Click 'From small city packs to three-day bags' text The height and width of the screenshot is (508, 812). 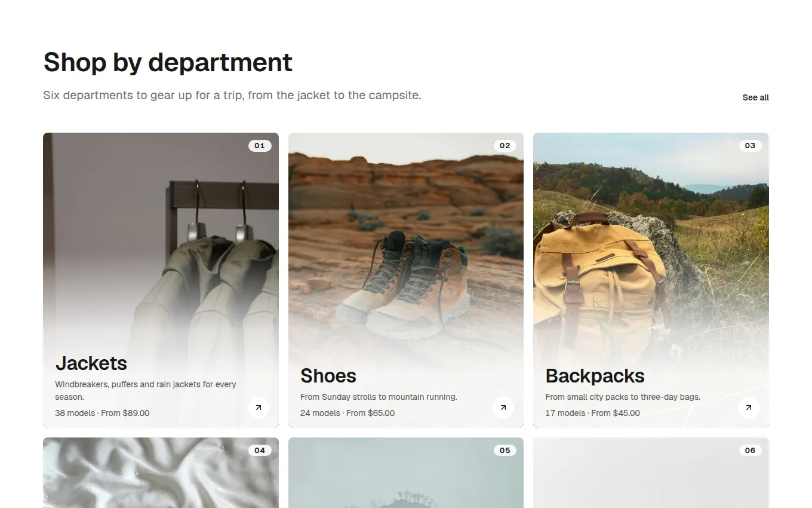click(x=623, y=397)
